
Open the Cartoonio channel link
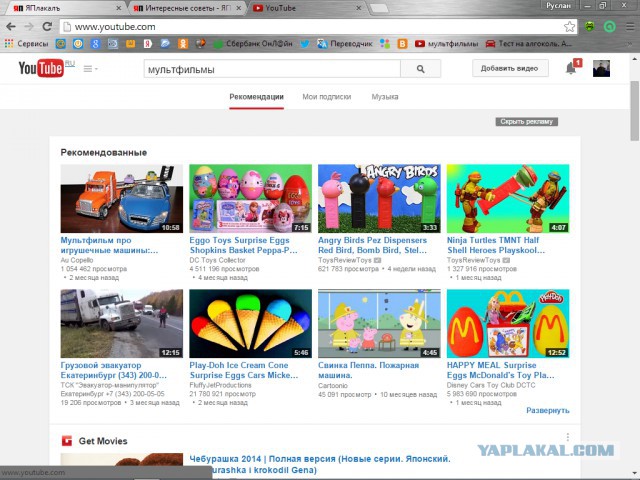(333, 385)
